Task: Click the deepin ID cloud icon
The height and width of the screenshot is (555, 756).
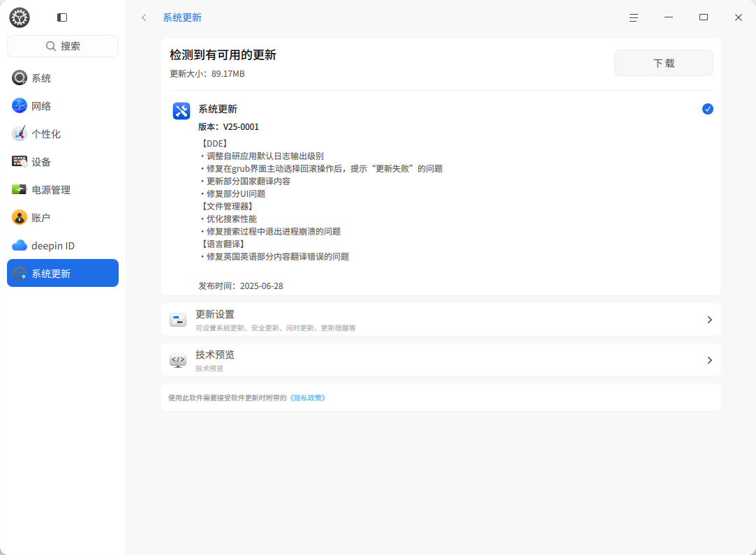Action: click(20, 246)
